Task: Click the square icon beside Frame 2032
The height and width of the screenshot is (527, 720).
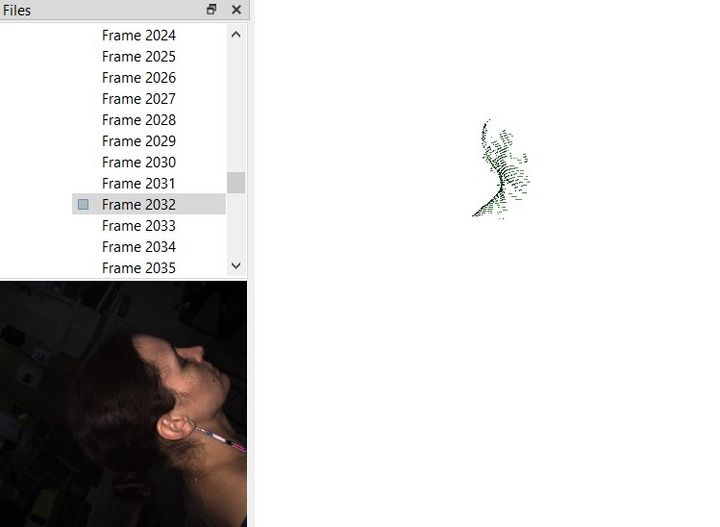Action: tap(83, 204)
